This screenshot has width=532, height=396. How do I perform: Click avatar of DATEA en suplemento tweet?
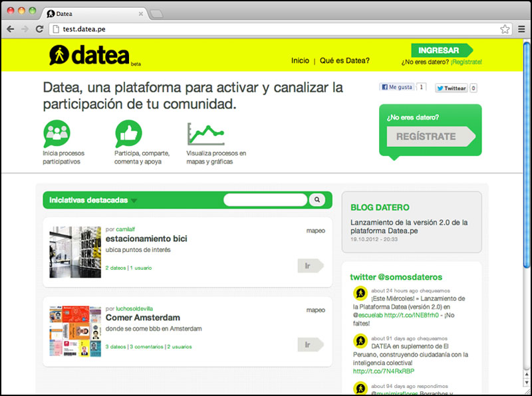(x=360, y=340)
